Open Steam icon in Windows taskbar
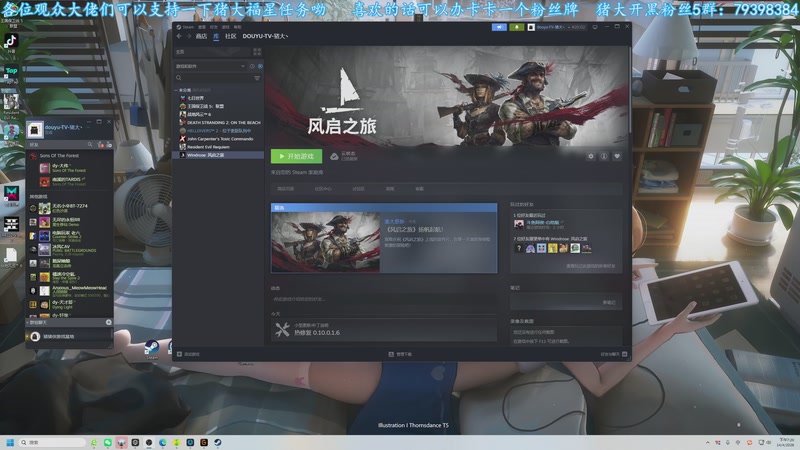Viewport: 800px width, 450px height. pos(218,442)
